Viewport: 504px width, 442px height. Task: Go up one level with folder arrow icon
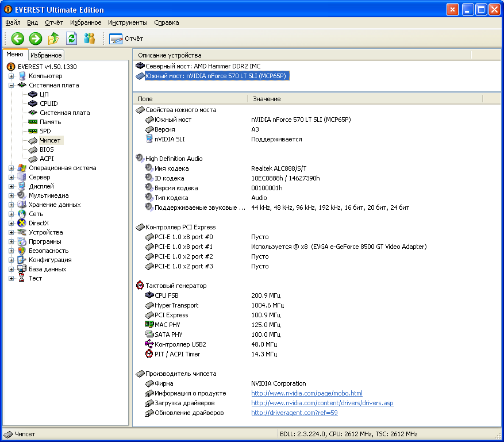[53, 39]
